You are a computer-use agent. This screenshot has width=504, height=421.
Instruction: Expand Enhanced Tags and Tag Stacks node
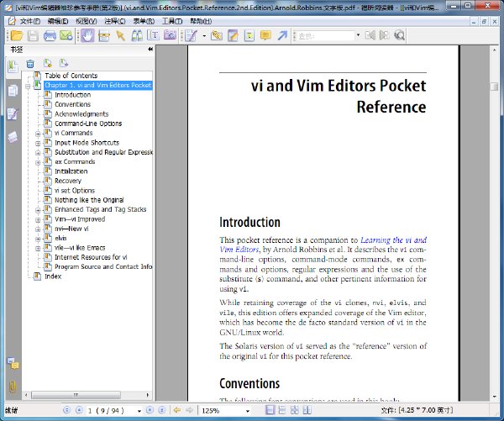[x=38, y=210]
